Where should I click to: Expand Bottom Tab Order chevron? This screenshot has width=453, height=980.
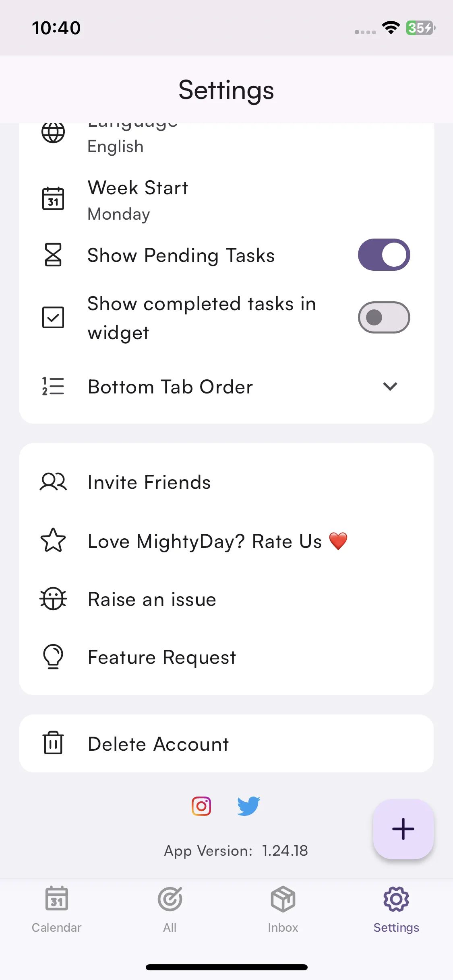pos(390,386)
